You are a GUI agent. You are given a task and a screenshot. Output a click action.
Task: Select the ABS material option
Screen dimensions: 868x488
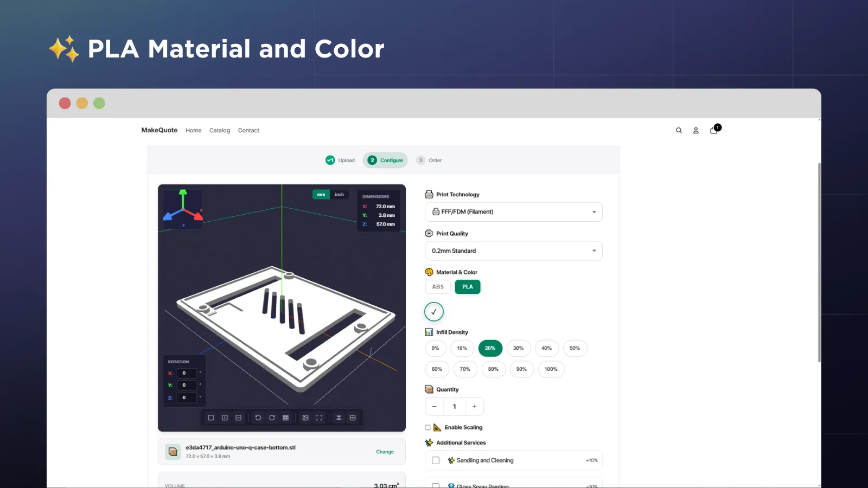point(437,287)
